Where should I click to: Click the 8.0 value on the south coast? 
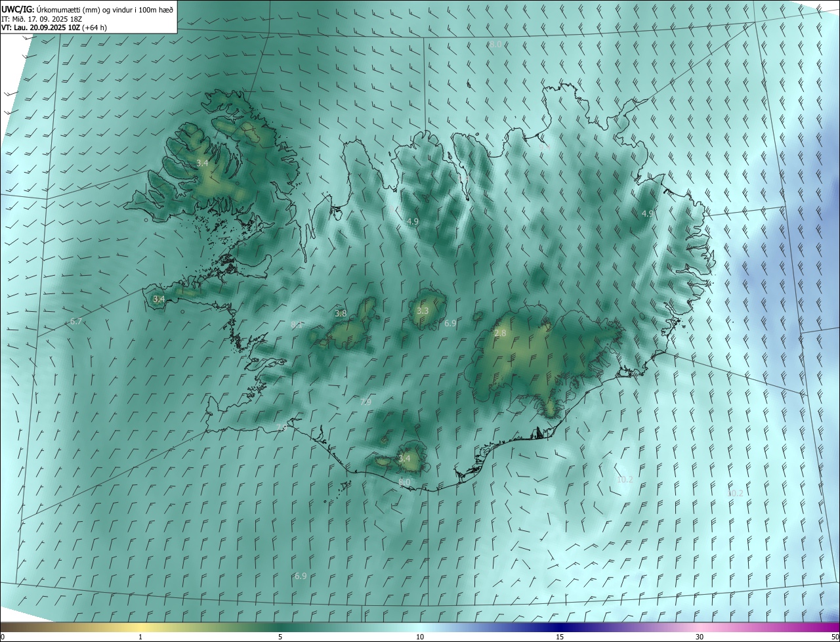[404, 482]
